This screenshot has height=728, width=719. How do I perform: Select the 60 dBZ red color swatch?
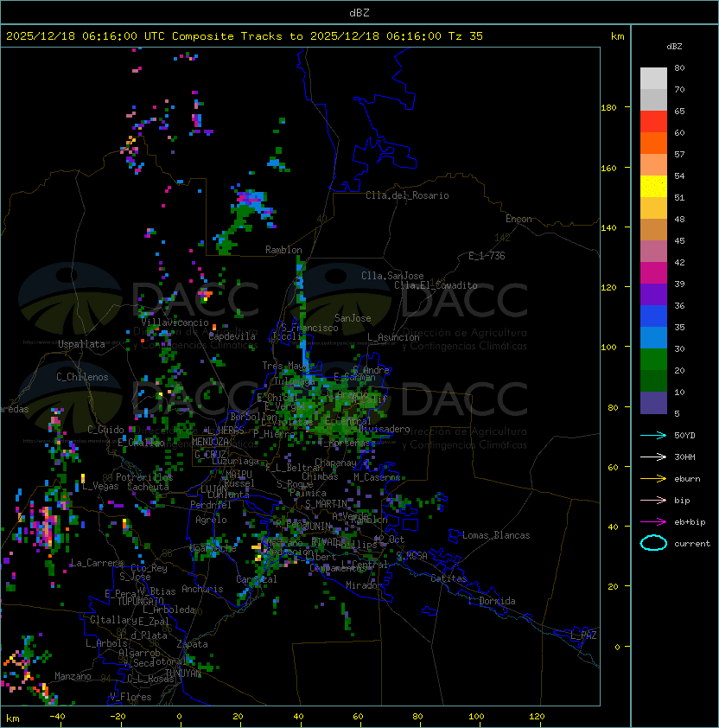tap(653, 122)
